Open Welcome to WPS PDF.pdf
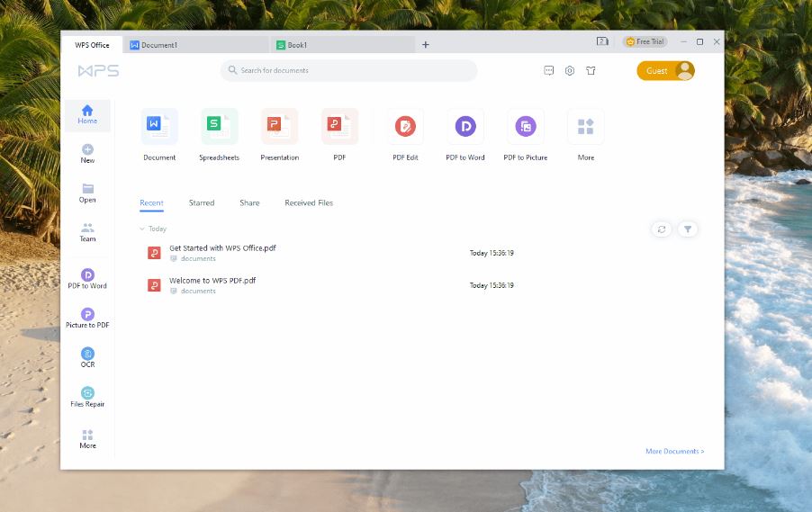 (x=212, y=281)
